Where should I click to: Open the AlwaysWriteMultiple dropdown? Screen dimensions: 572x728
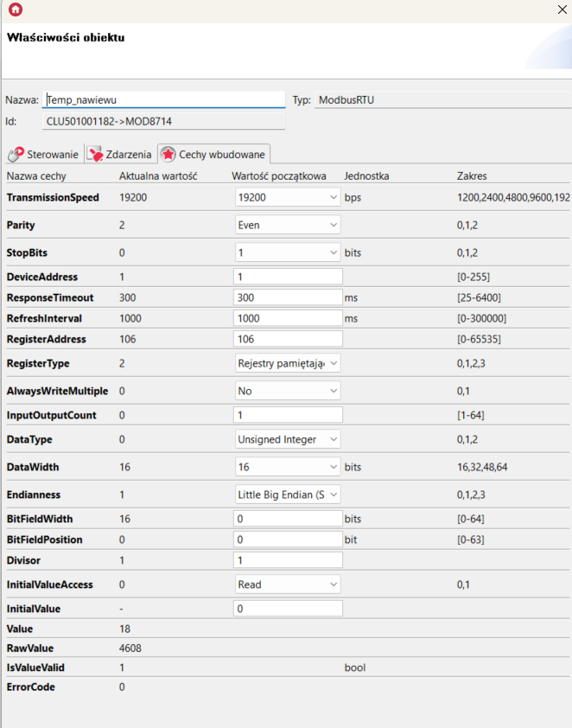(x=288, y=391)
